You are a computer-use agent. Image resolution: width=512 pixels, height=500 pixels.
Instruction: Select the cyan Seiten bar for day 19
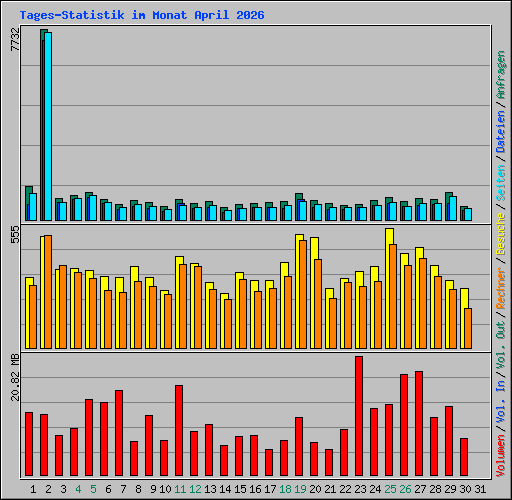click(303, 211)
